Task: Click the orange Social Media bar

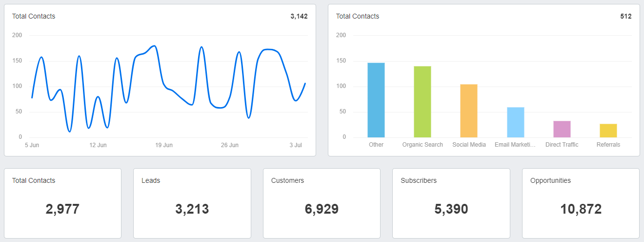Action: (469, 111)
